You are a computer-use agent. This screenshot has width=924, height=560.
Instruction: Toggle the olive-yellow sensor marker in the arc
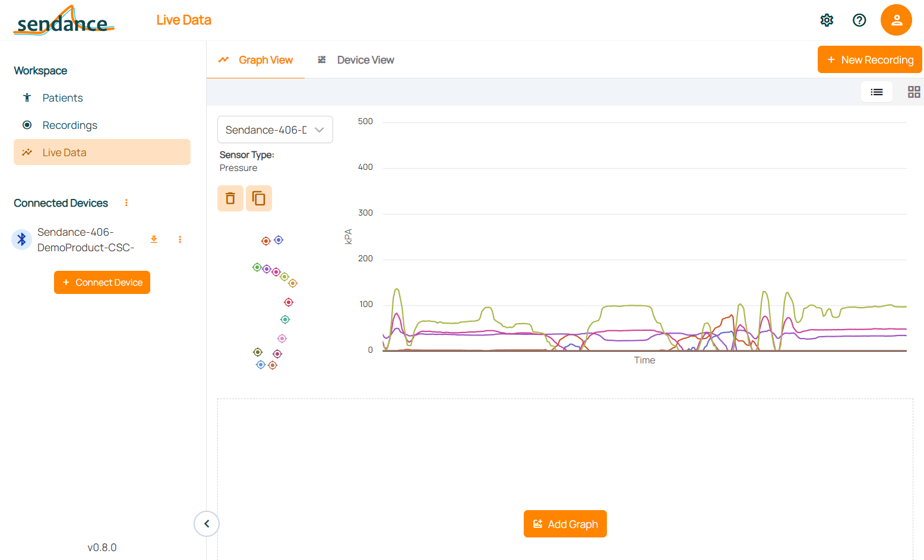click(x=284, y=277)
